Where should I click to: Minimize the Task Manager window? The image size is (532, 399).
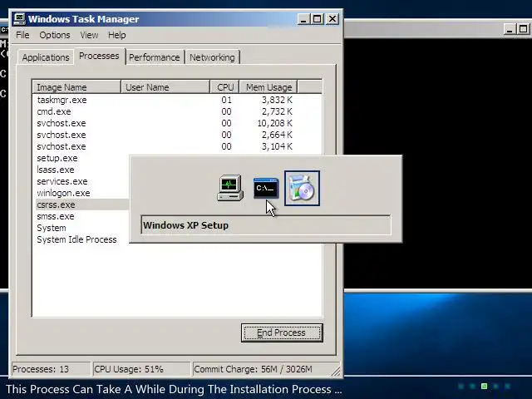coord(303,19)
